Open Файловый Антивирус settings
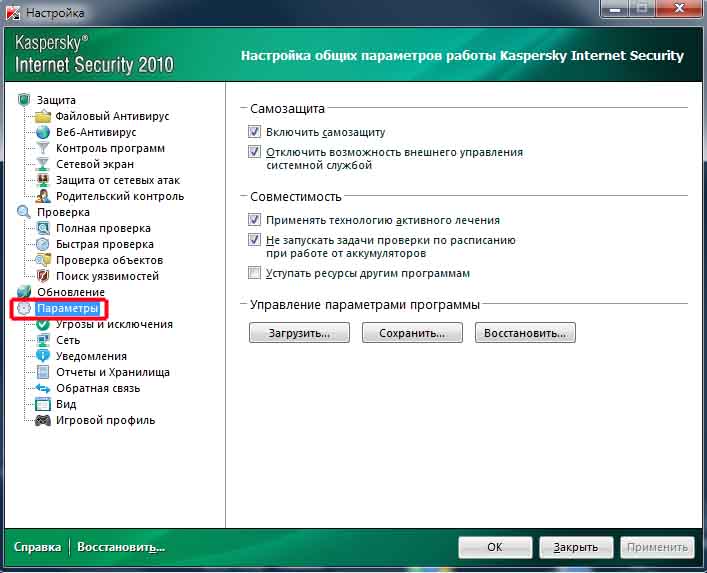Viewport: 707px width, 573px height. point(112,116)
